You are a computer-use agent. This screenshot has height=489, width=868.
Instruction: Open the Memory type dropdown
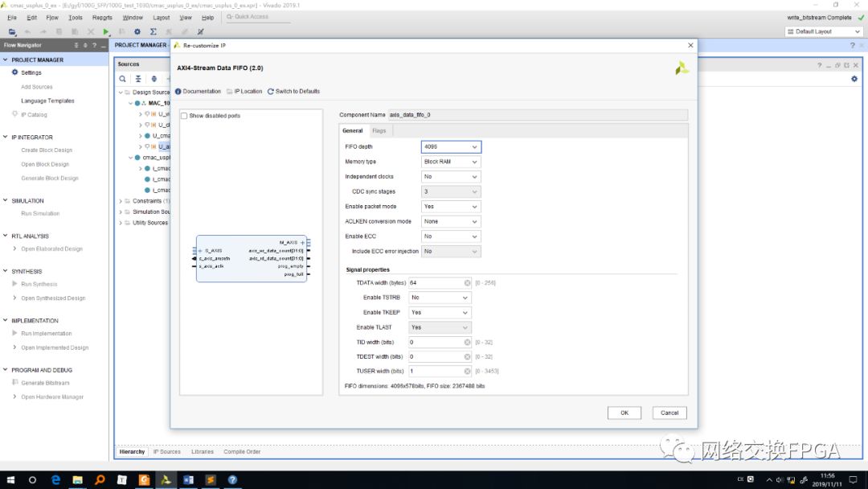click(451, 162)
